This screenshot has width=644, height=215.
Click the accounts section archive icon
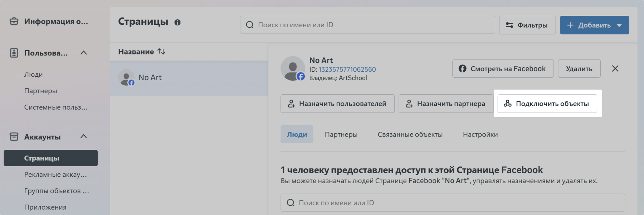pyautogui.click(x=14, y=137)
